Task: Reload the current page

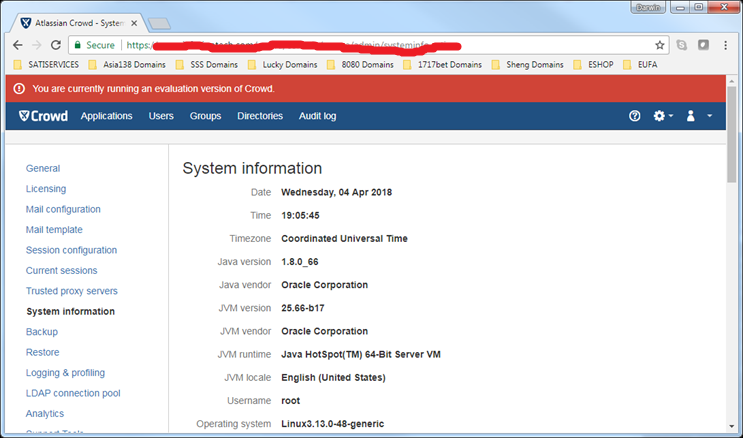Action: pos(56,45)
